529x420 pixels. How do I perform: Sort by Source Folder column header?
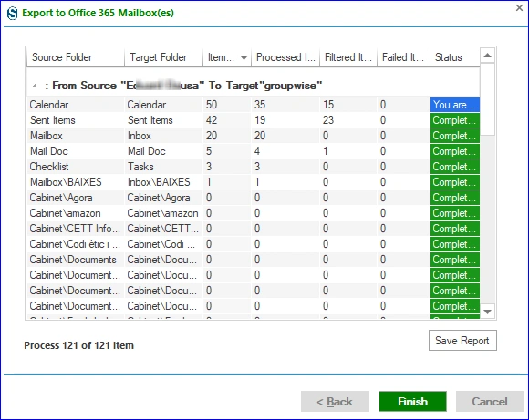point(75,57)
